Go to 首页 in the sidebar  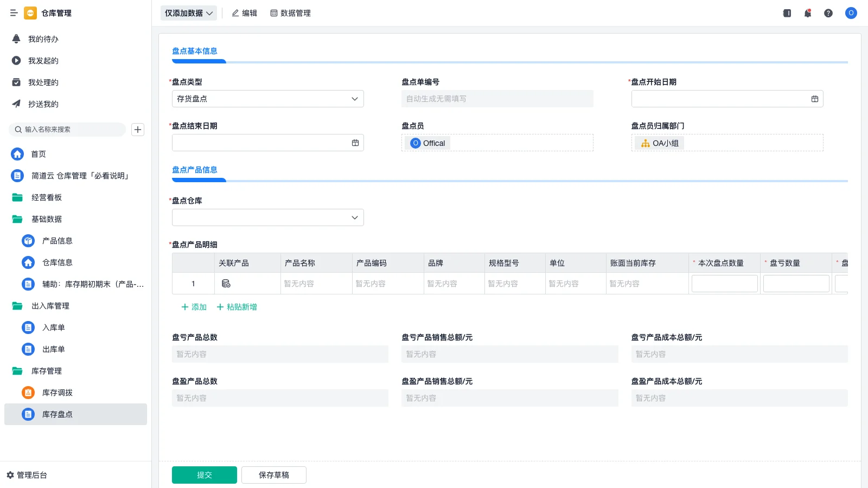click(x=38, y=154)
